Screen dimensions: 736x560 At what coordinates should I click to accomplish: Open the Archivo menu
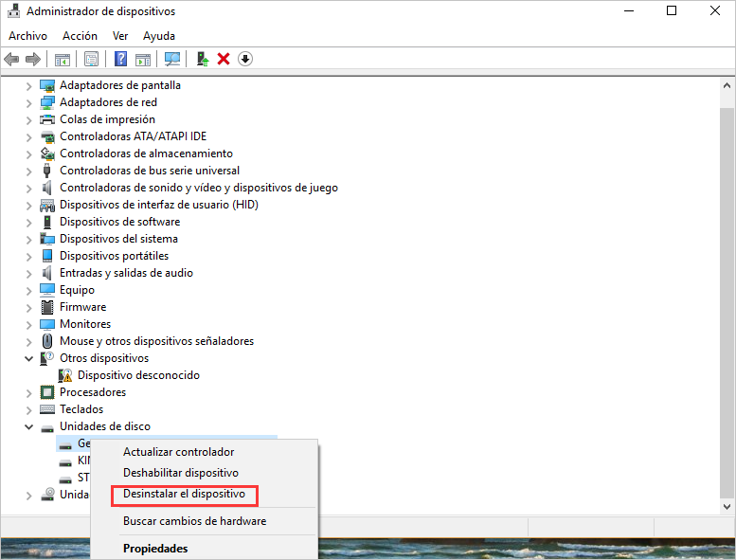coord(27,35)
